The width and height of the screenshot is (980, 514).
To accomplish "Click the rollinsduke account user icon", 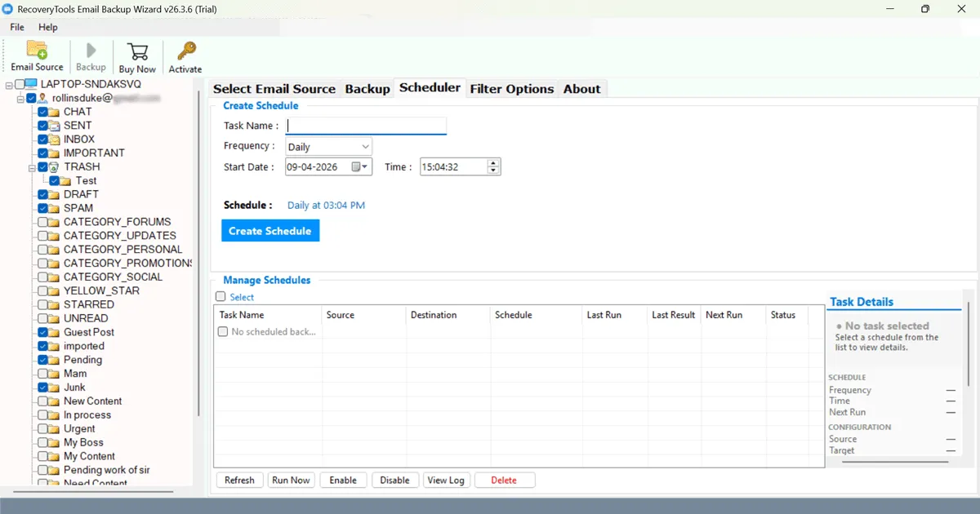I will pyautogui.click(x=42, y=98).
